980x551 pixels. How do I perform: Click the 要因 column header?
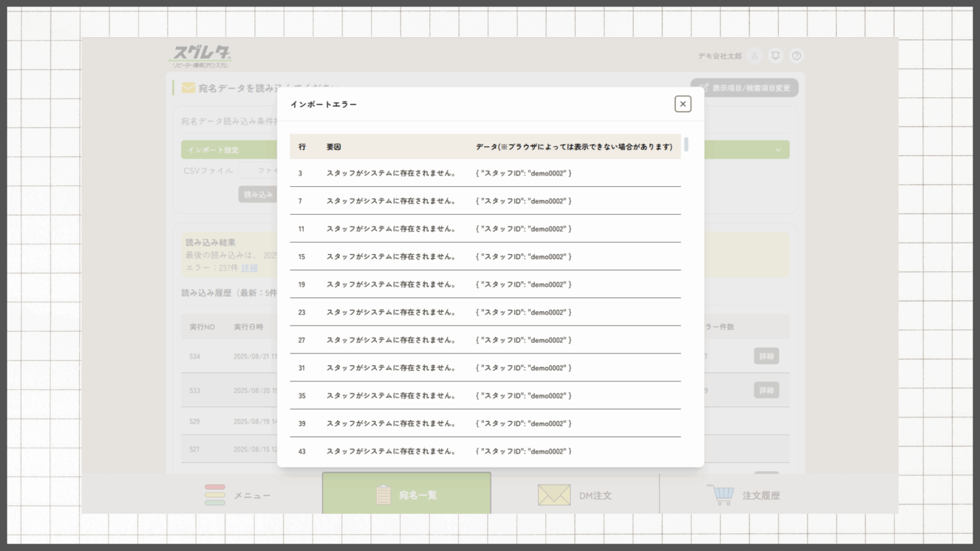(334, 147)
